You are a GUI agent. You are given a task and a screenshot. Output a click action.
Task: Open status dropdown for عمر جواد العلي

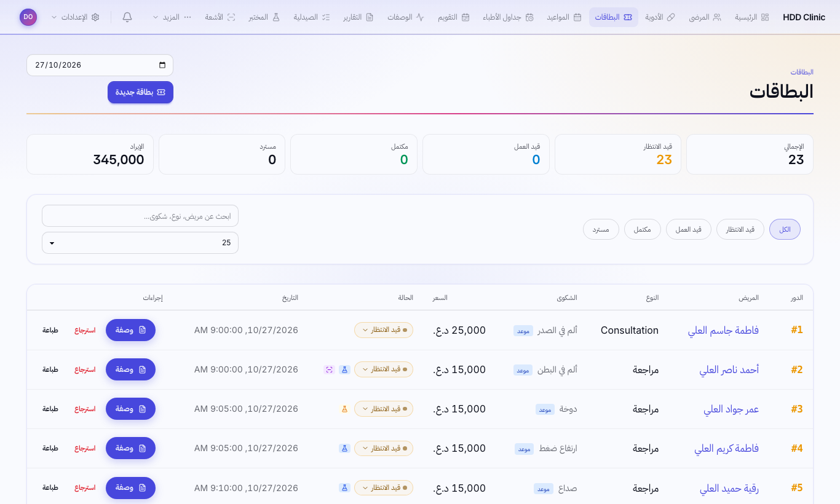tap(384, 409)
